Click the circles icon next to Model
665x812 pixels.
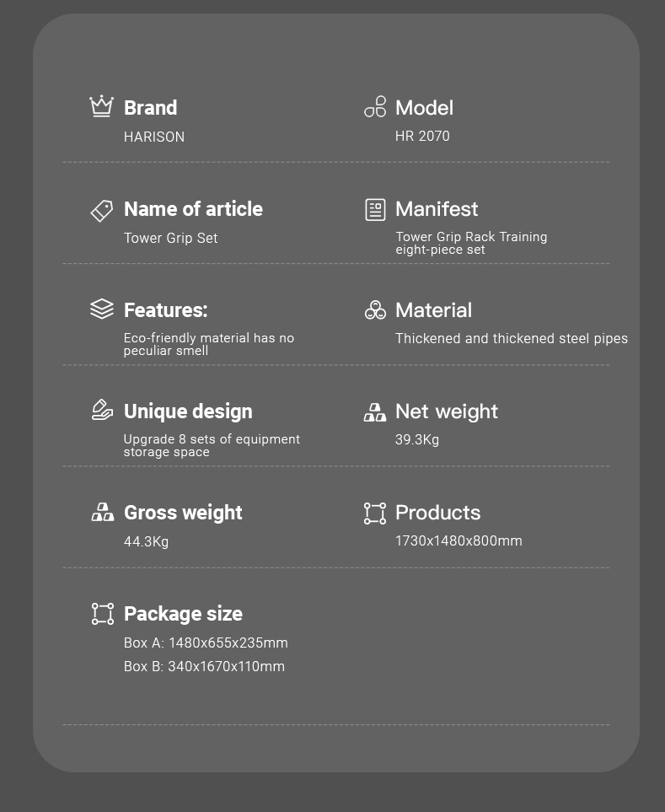tap(375, 106)
